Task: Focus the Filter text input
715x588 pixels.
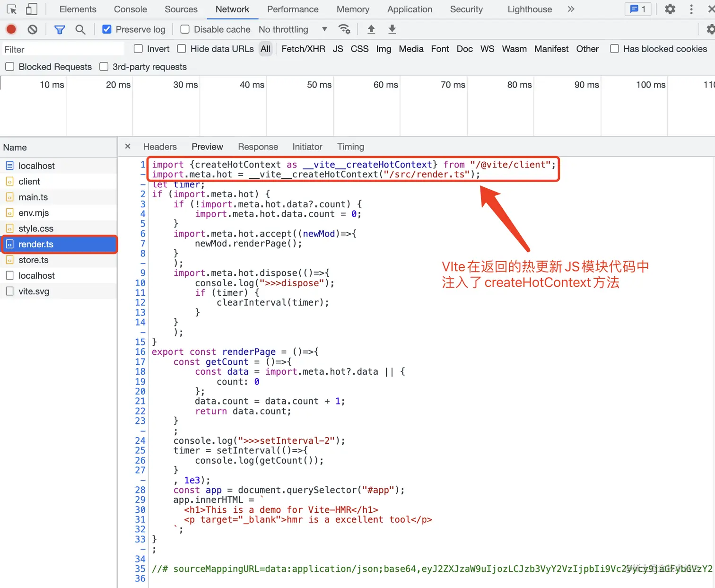Action: tap(62, 49)
